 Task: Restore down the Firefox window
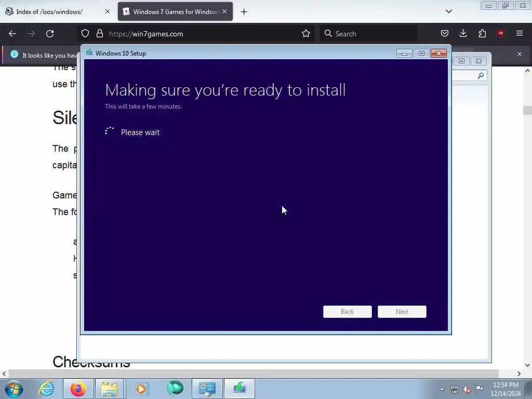coord(506,6)
